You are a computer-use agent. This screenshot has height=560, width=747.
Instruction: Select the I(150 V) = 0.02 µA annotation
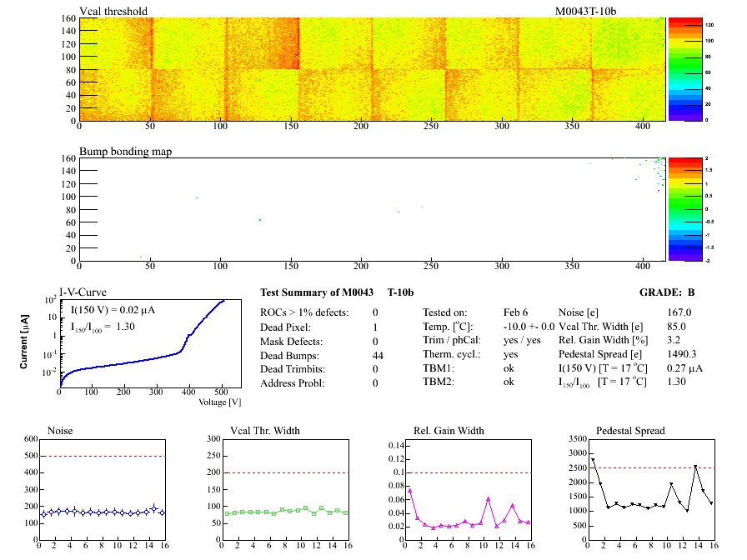[x=118, y=309]
